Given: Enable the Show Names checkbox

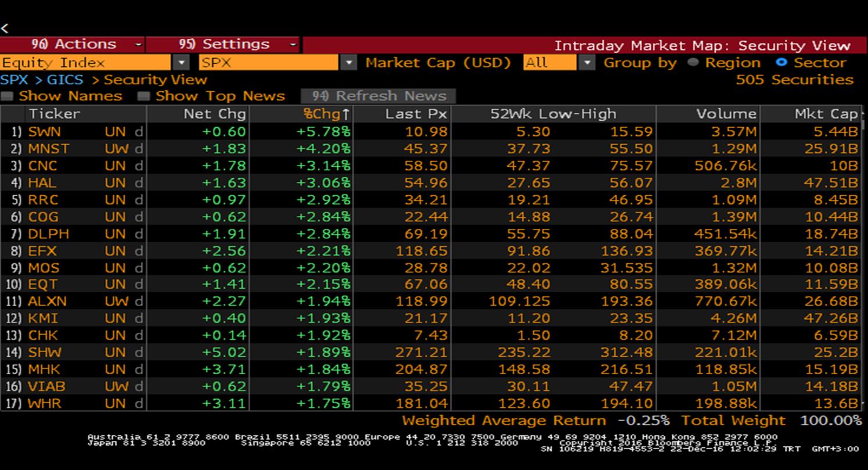Looking at the screenshot, I should click(x=7, y=96).
